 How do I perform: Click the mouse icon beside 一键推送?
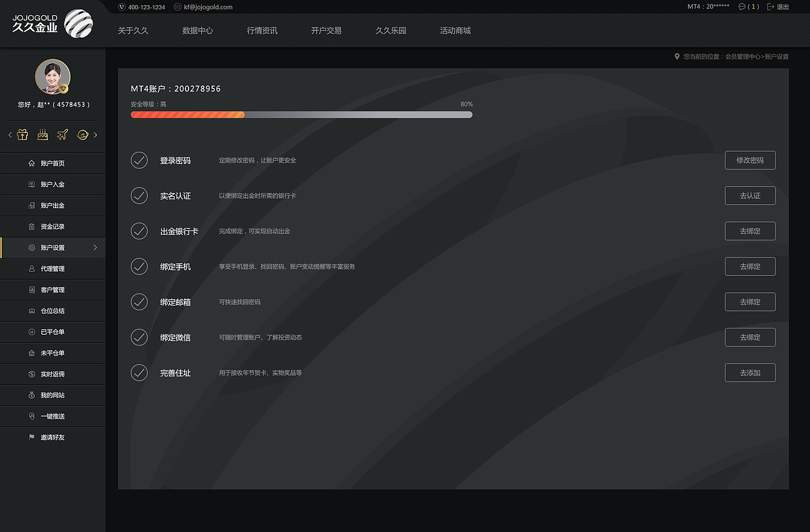(32, 416)
